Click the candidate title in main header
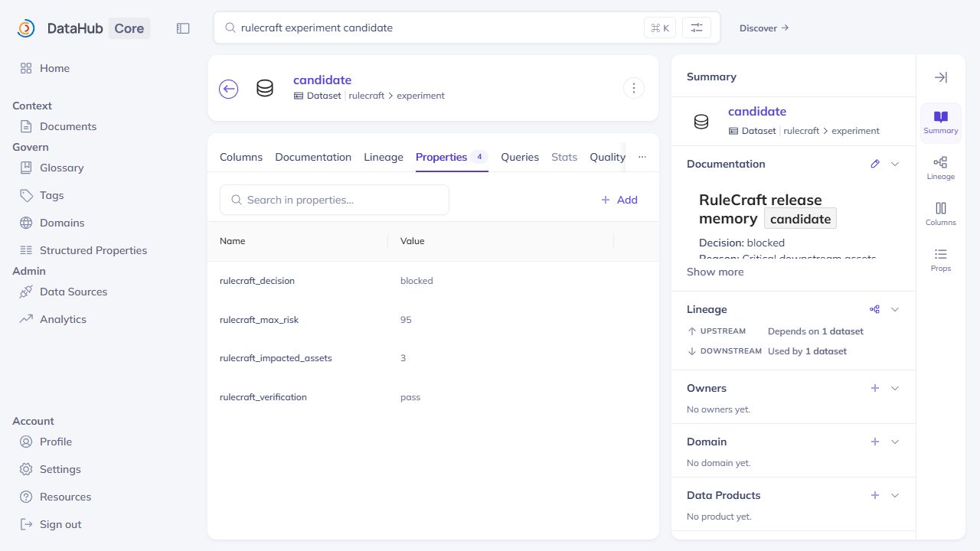Screen dimensions: 980x551 tap(322, 80)
